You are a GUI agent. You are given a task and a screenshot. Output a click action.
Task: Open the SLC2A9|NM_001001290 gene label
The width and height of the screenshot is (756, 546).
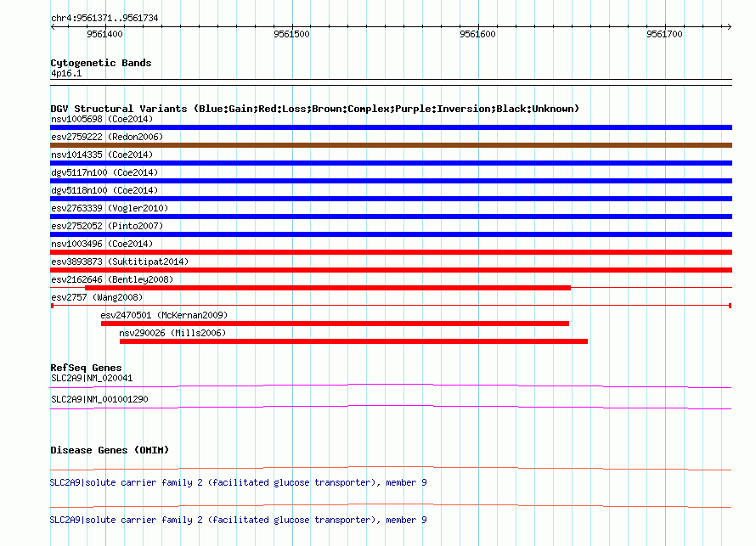coord(99,399)
